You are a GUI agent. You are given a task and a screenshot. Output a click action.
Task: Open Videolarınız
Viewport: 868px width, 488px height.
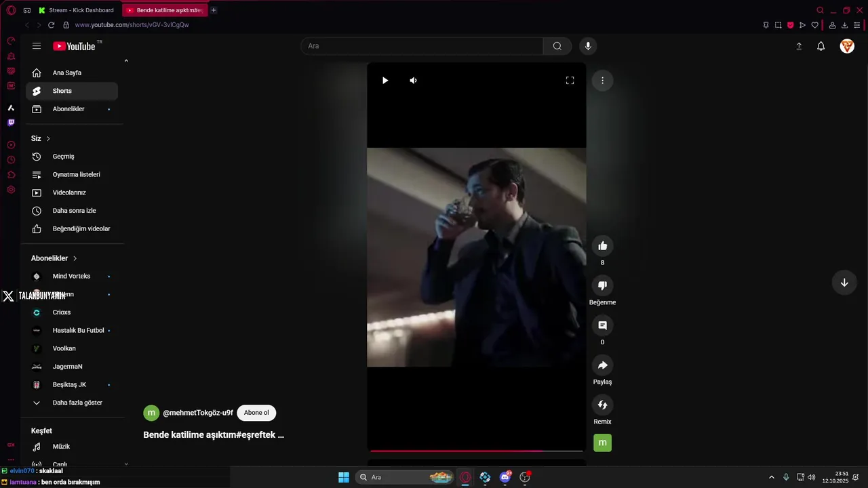[x=72, y=192]
